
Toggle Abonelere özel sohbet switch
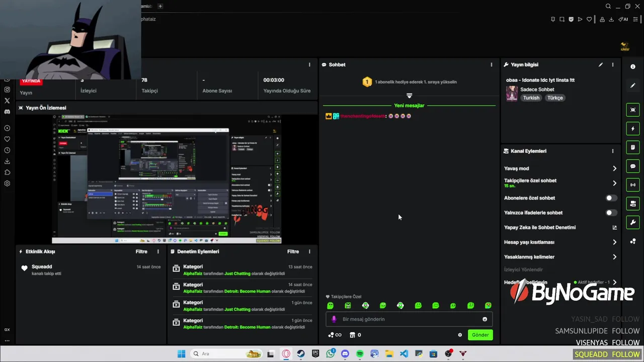point(611,198)
